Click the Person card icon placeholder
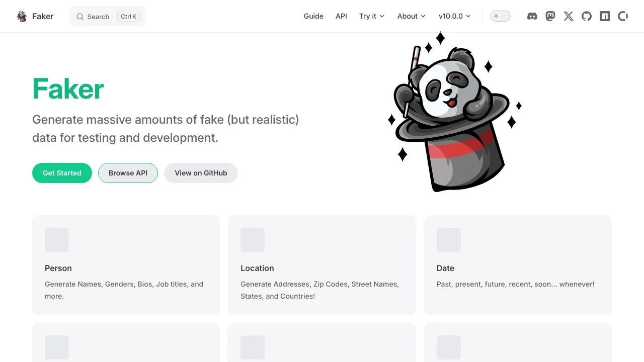Image resolution: width=644 pixels, height=362 pixels. click(57, 240)
